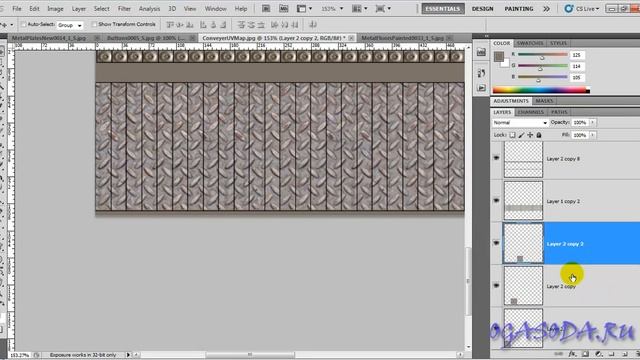Click the horizontal canvas scrollbar
Screen dimensions: 640x360
click(x=251, y=355)
